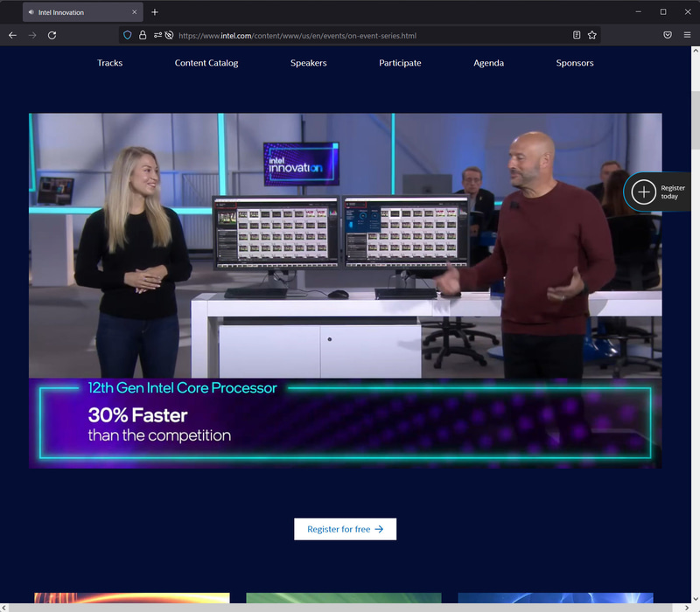Click the keynote video player
700x612 pixels.
click(x=345, y=290)
